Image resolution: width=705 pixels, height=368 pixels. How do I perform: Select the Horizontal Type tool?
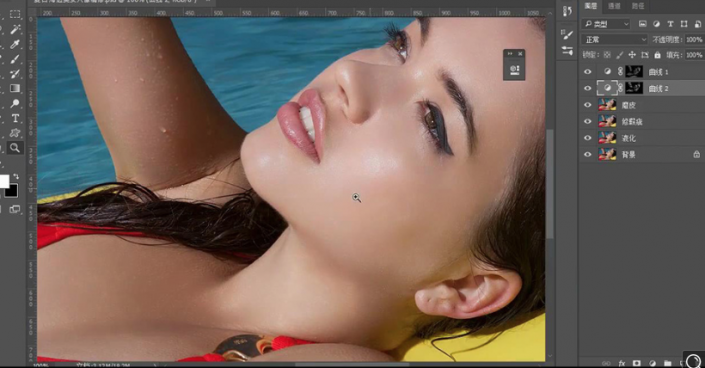[x=15, y=118]
